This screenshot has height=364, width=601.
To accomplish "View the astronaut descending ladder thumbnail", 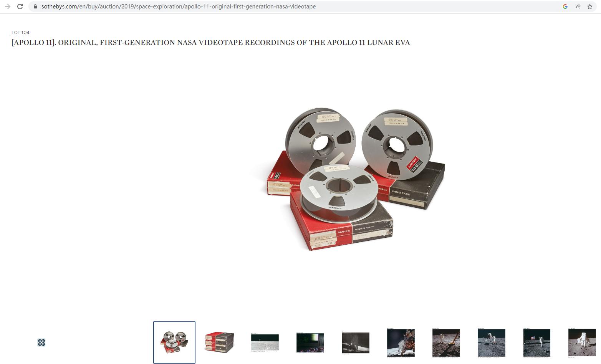I will pos(401,342).
